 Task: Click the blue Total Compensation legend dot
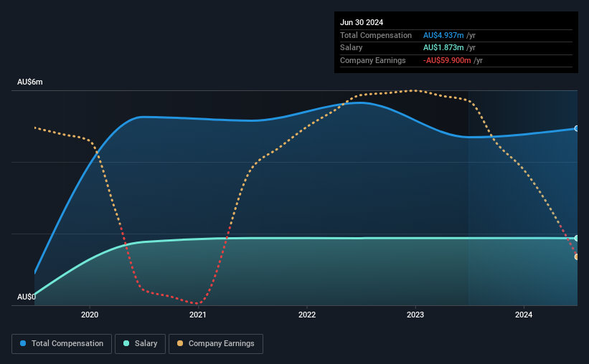[x=23, y=343]
